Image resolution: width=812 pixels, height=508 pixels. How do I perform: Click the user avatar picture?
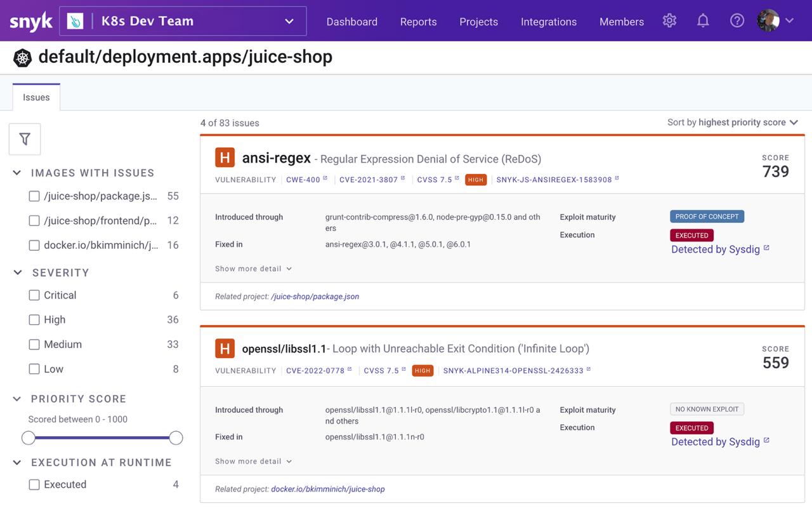tap(768, 21)
